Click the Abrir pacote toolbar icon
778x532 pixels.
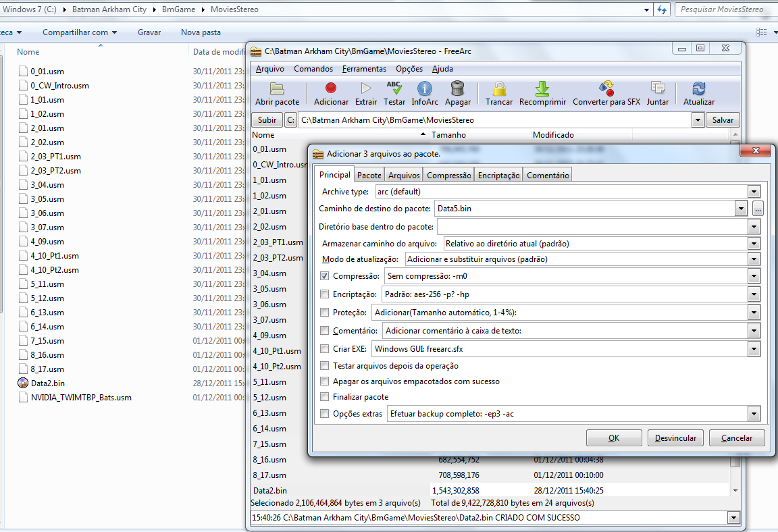point(277,88)
